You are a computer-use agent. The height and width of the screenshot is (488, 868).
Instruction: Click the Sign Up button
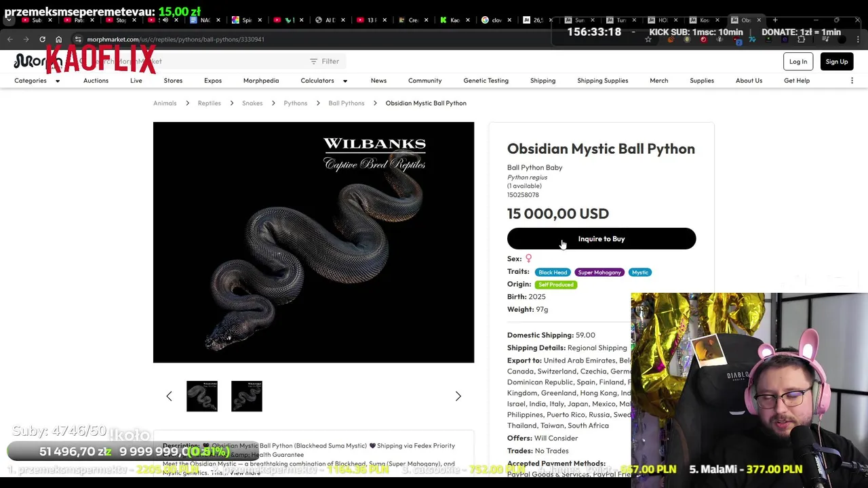click(x=837, y=62)
